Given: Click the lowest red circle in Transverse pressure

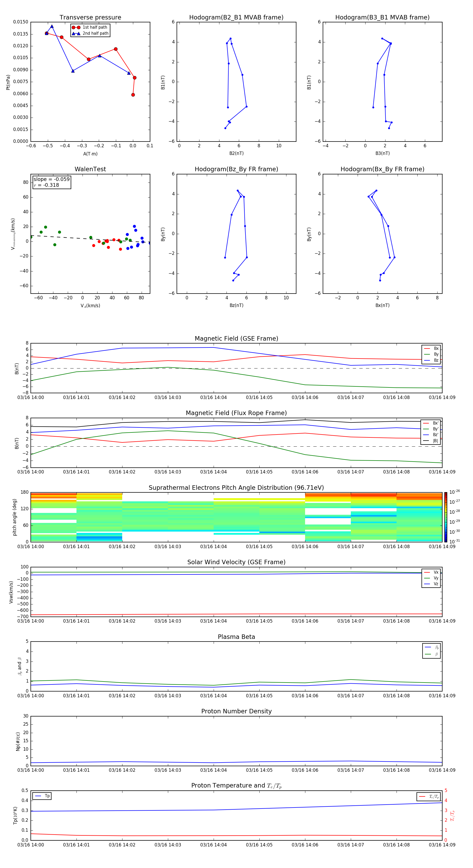Looking at the screenshot, I should coord(133,95).
